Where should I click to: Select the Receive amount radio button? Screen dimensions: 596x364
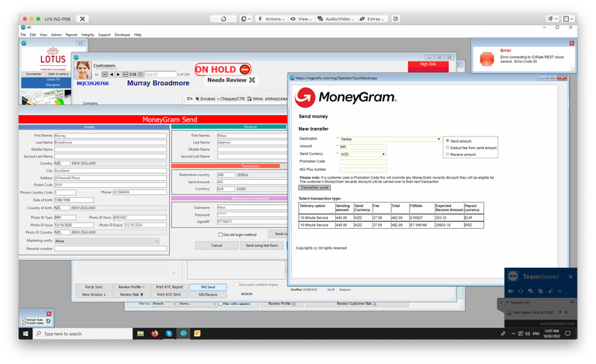coord(447,154)
